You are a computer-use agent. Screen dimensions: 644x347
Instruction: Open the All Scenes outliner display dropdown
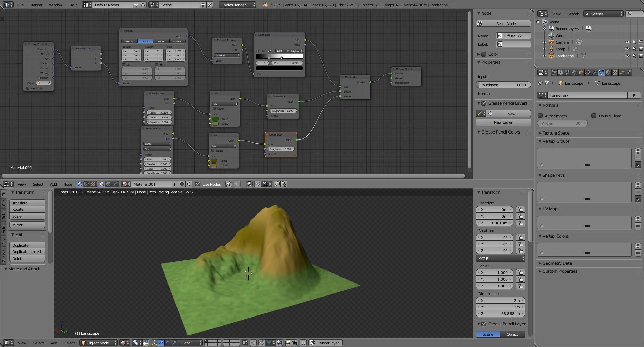(603, 14)
